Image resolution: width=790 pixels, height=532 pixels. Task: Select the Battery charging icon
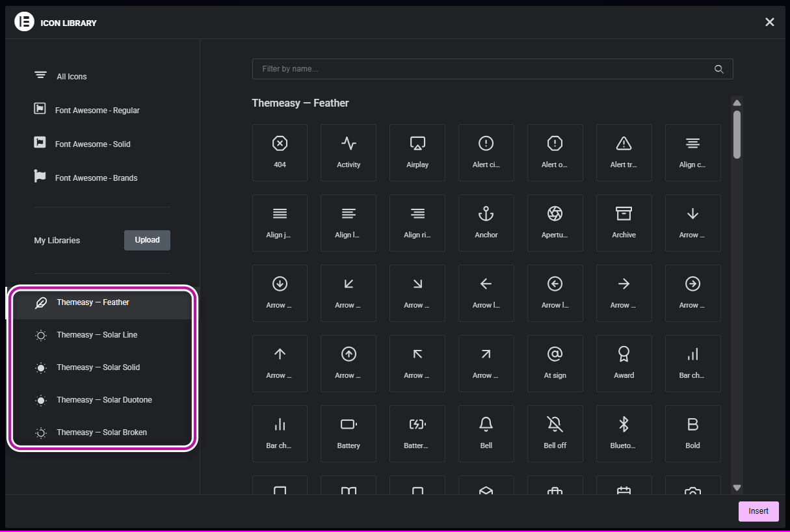coord(417,434)
